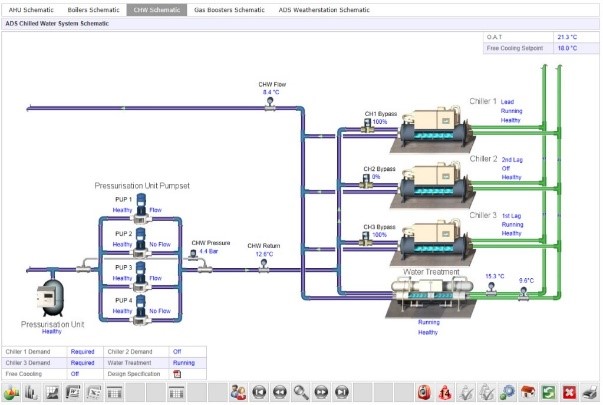Click the PUP 3 pump icon
603x405 pixels.
(141, 276)
